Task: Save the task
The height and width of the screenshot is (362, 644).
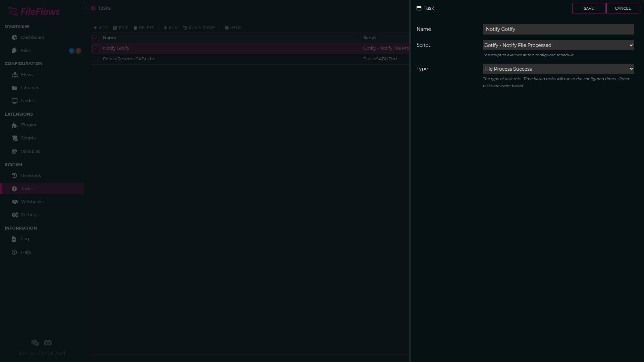Action: [589, 8]
